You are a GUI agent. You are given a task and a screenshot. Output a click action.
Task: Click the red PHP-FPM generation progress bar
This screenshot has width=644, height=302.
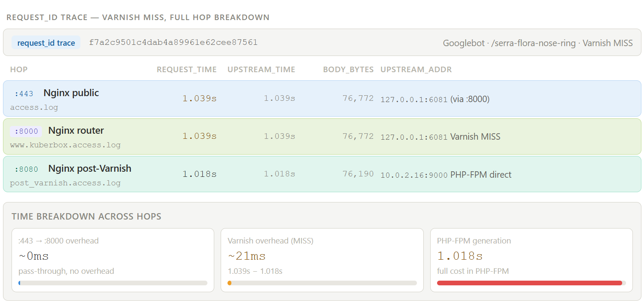(x=529, y=283)
